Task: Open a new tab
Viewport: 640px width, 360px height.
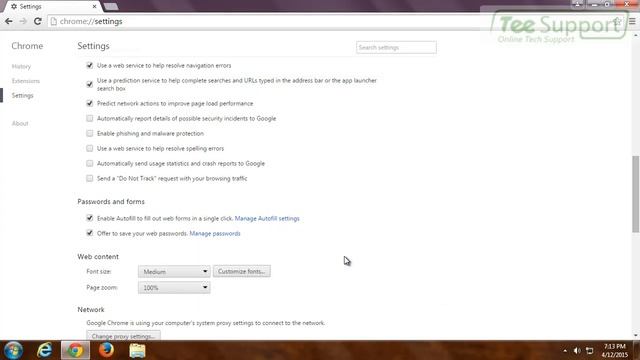Action: click(111, 7)
